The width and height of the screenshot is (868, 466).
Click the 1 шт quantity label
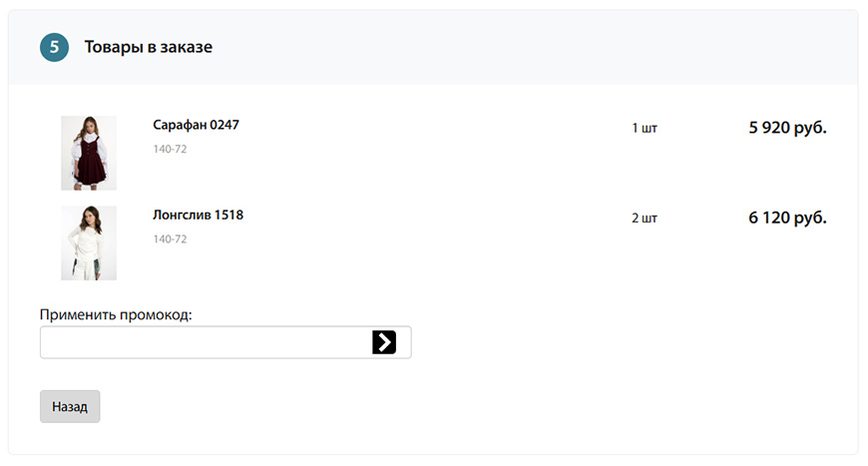pyautogui.click(x=645, y=129)
